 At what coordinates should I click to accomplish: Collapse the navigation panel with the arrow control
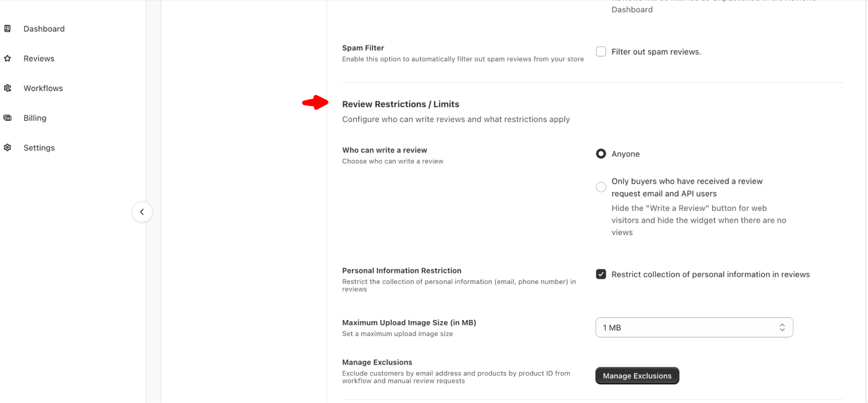(142, 212)
